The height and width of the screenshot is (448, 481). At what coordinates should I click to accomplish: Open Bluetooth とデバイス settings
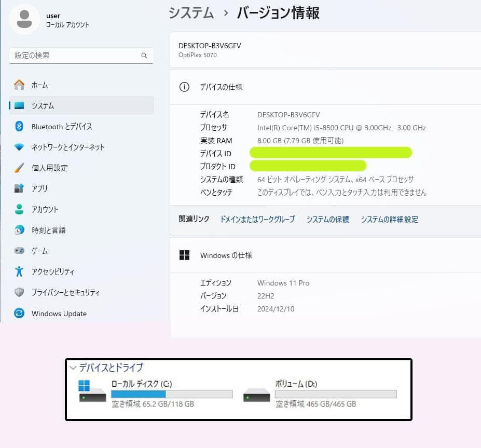pos(19,126)
